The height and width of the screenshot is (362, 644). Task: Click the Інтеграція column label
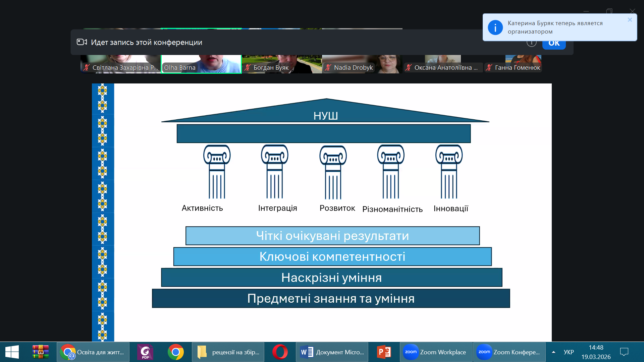277,208
